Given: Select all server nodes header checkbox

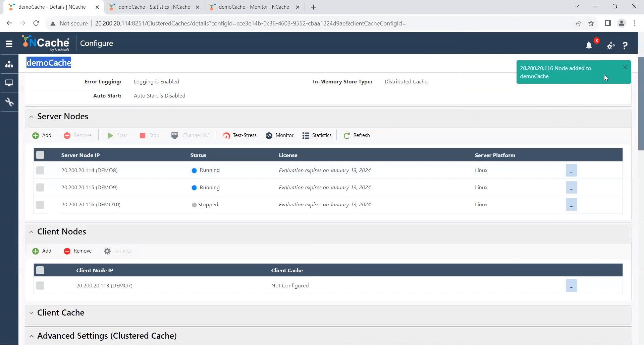Looking at the screenshot, I should (x=40, y=155).
